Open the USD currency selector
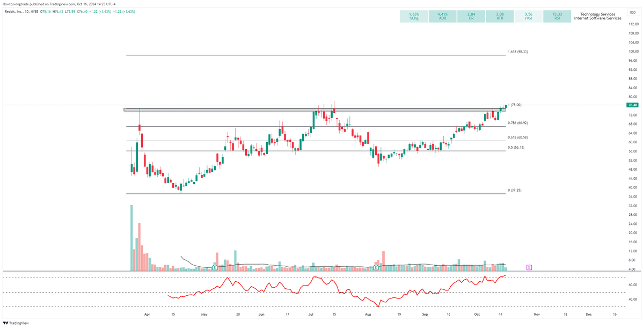 632,12
